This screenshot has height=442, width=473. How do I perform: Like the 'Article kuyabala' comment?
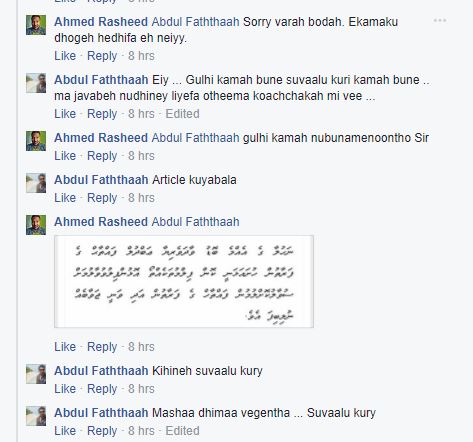point(65,198)
